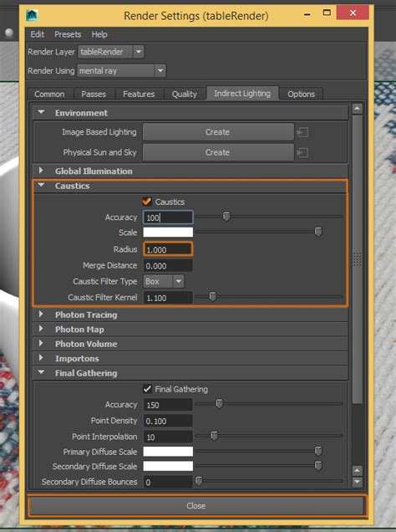Click the Caustics Scale slider handle
Screen dimensions: 396x532
pos(318,232)
